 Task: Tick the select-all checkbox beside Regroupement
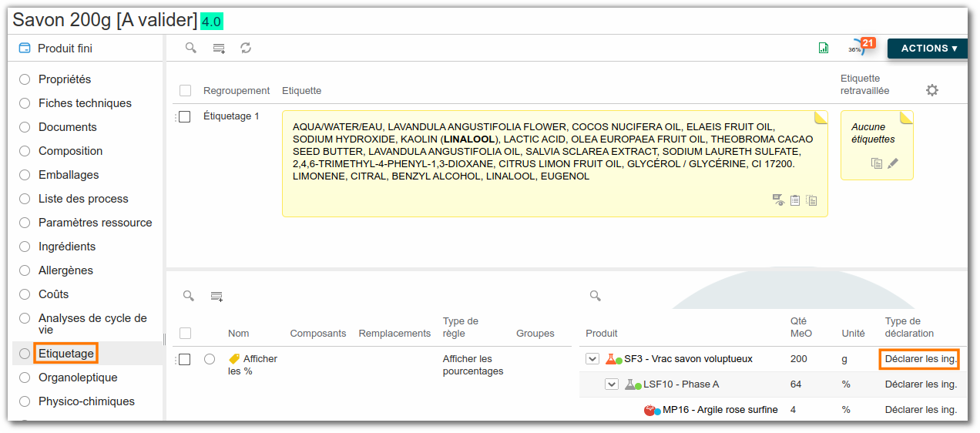coord(185,91)
